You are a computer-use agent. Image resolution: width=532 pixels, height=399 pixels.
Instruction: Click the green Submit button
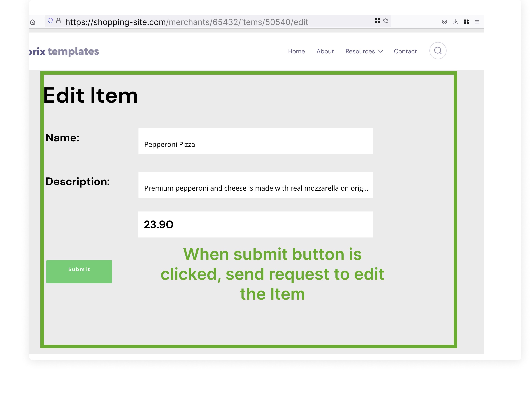tap(79, 272)
